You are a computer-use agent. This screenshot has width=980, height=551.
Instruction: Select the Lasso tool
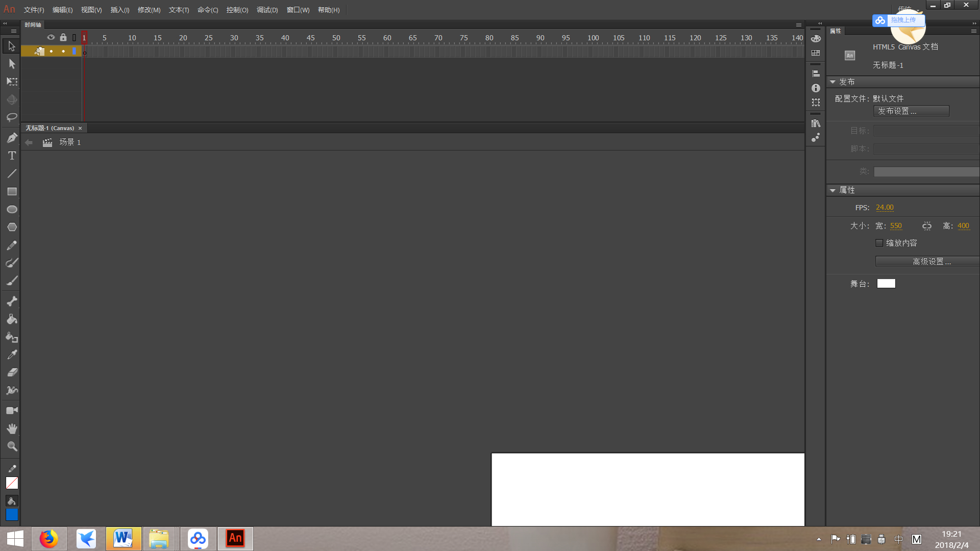pyautogui.click(x=12, y=117)
